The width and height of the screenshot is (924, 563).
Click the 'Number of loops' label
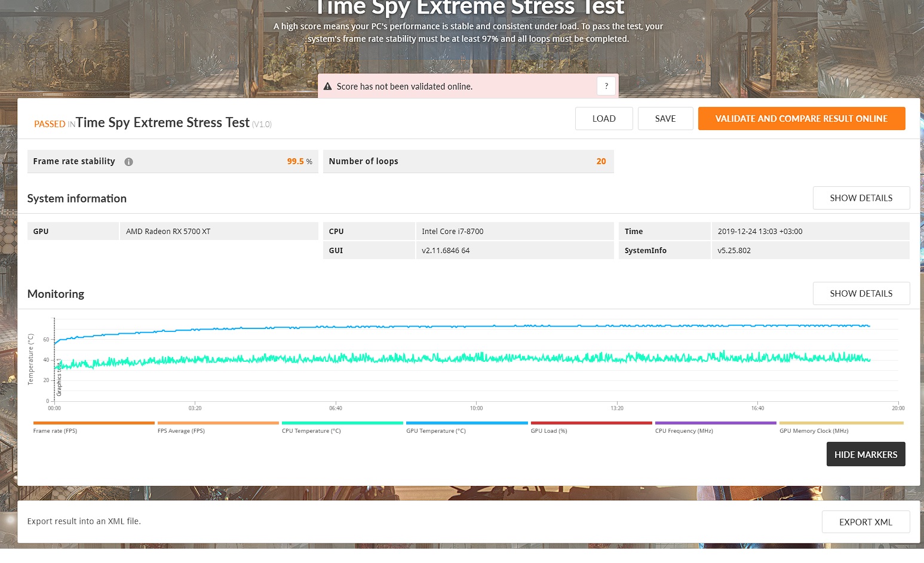[363, 161]
